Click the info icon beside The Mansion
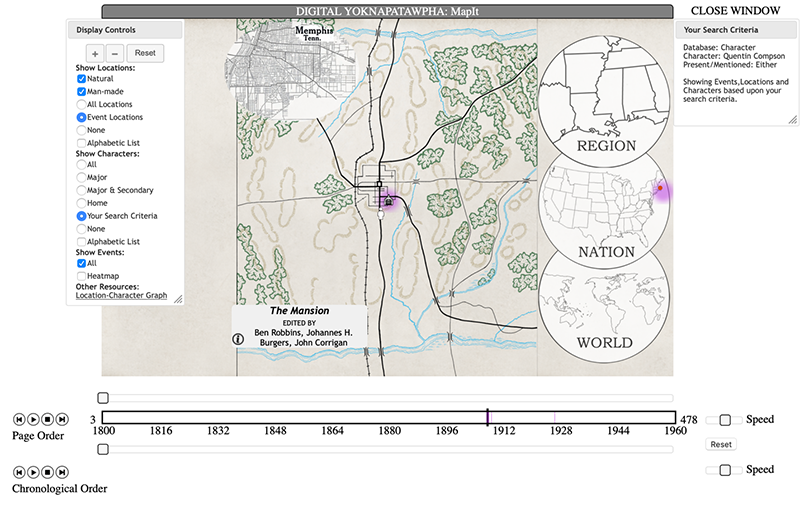This screenshot has width=800, height=505. 238,339
